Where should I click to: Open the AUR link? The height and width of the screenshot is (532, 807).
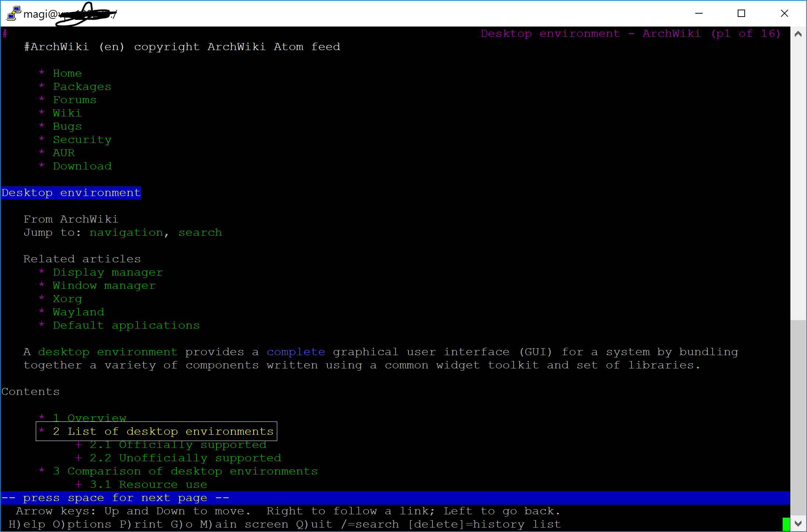click(63, 153)
